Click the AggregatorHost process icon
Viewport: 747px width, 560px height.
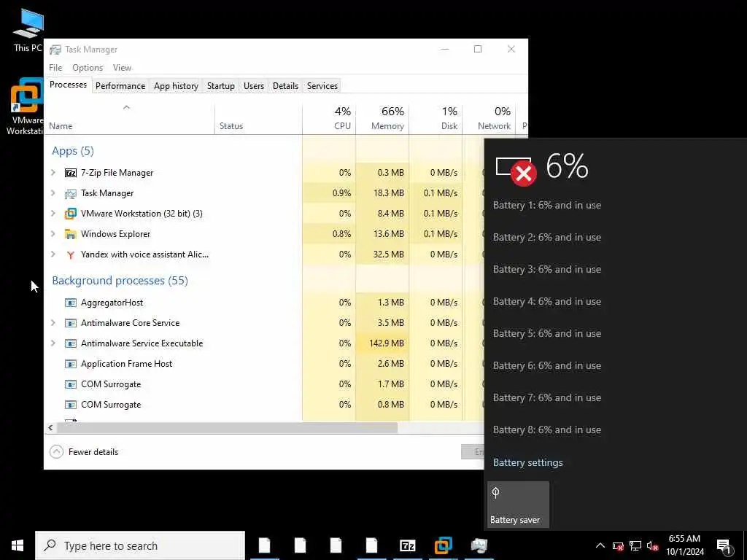pyautogui.click(x=71, y=303)
